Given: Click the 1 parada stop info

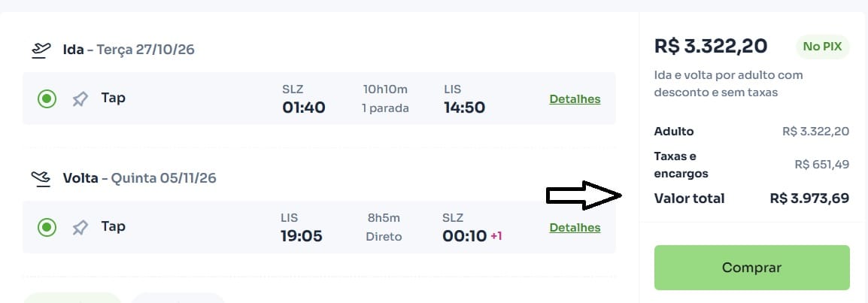Looking at the screenshot, I should tap(385, 108).
